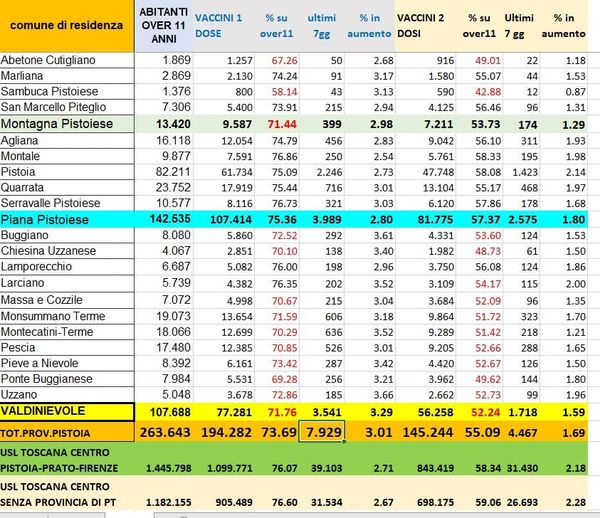The image size is (600, 518).
Task: Select the red '58.14' for Sambuca Pistoiese
Action: tap(284, 92)
